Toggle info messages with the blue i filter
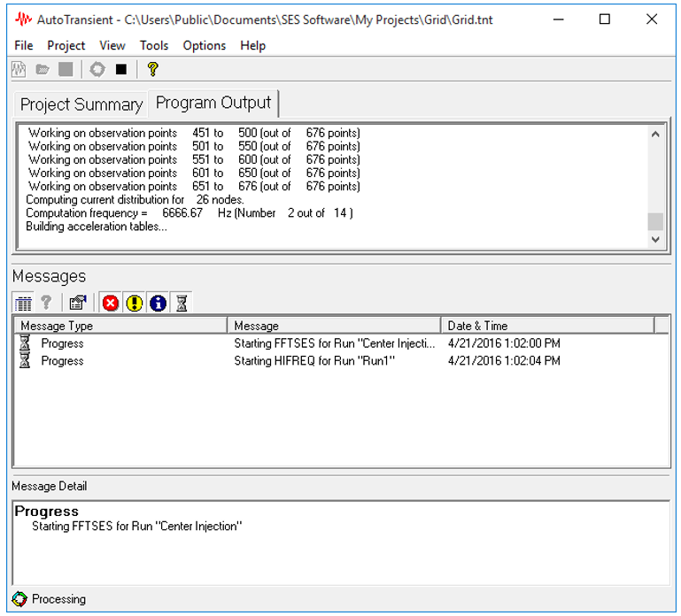This screenshot has width=681, height=616. (x=159, y=303)
